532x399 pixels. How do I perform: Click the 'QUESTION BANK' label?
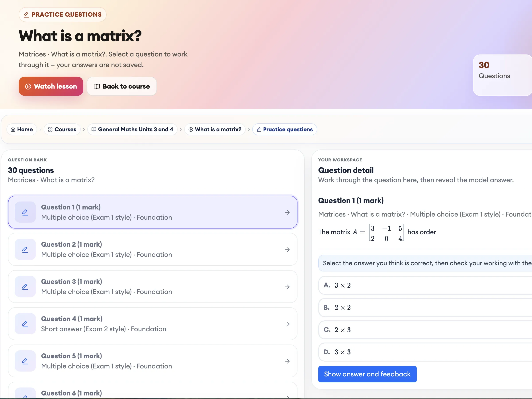[x=27, y=160]
